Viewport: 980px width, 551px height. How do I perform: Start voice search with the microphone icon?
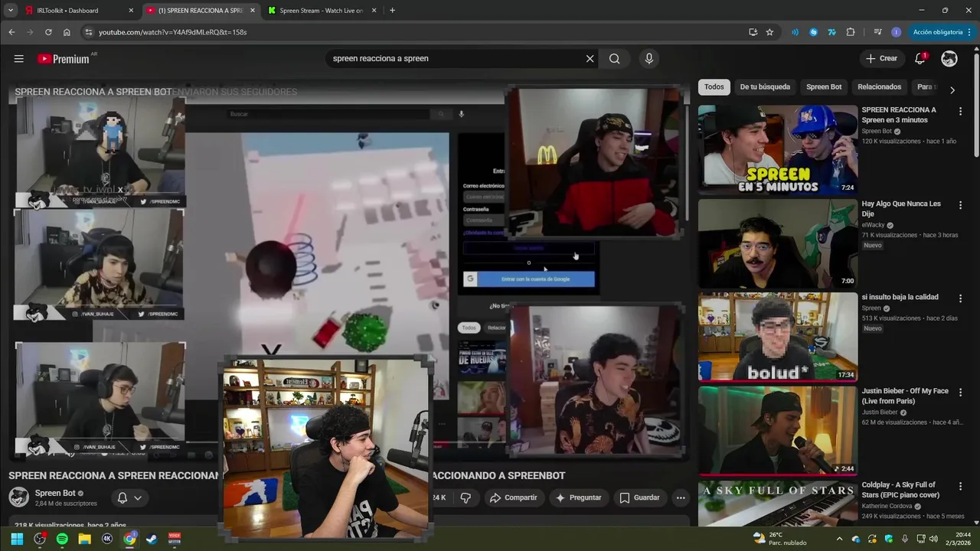(x=649, y=59)
